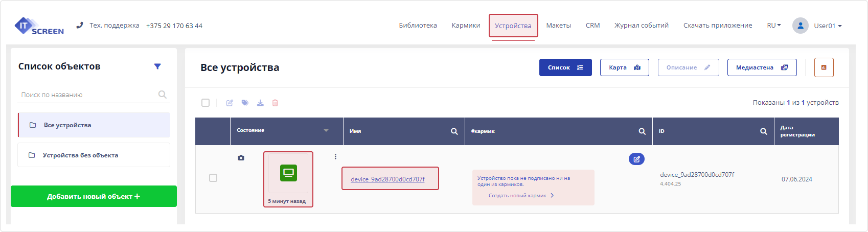
Task: Click the search magnifier in object list
Action: pos(163,95)
